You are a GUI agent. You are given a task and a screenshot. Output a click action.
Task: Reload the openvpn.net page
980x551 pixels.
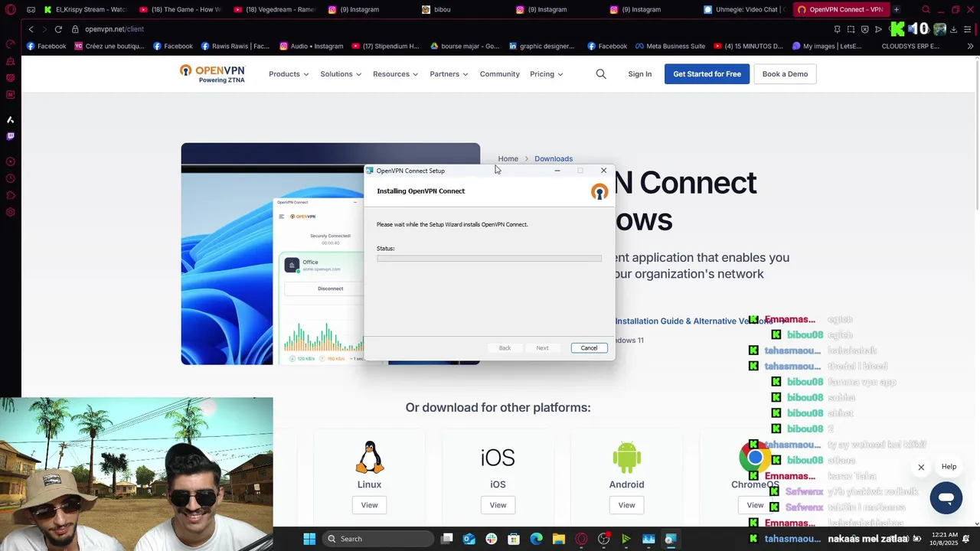(x=58, y=29)
